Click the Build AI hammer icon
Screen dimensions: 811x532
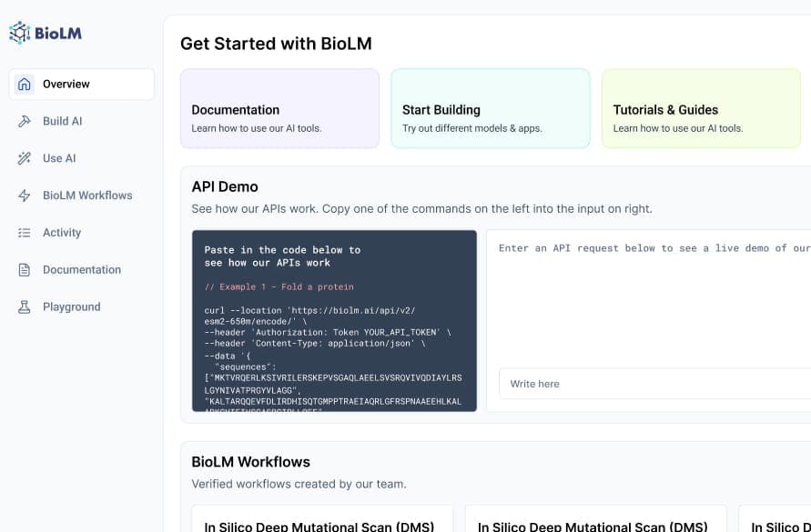point(25,121)
